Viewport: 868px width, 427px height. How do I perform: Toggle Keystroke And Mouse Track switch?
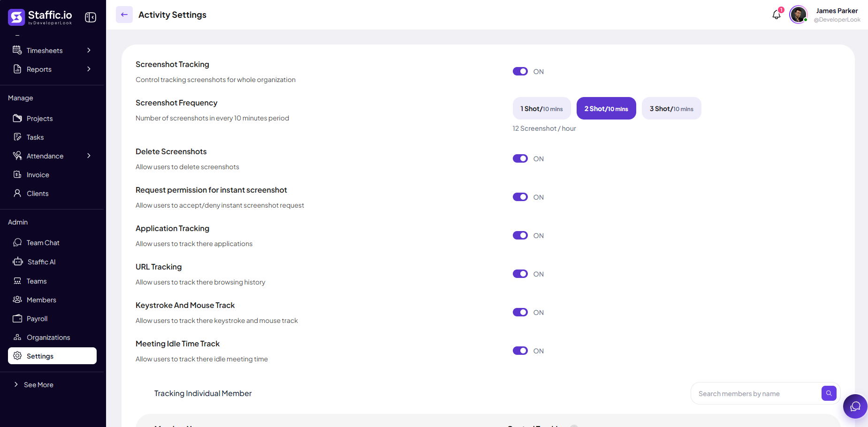(520, 312)
